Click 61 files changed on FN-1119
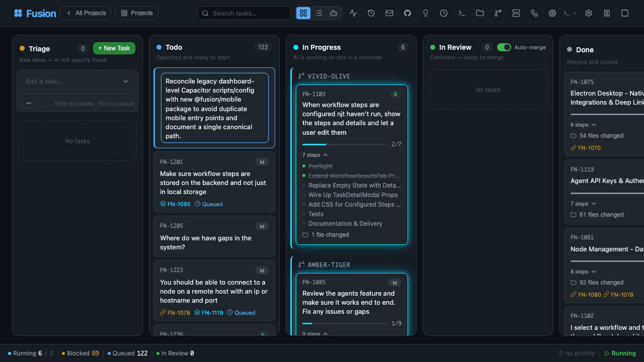 [597, 215]
